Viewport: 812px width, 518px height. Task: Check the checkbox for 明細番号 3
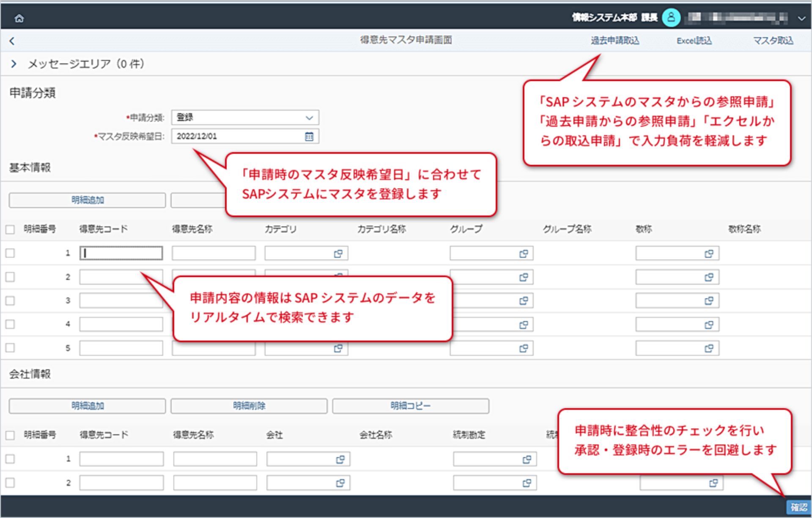[10, 300]
